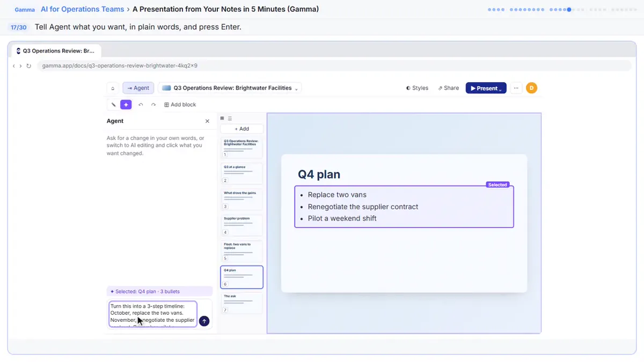Undo the last change
This screenshot has width=644, height=362.
tap(141, 105)
